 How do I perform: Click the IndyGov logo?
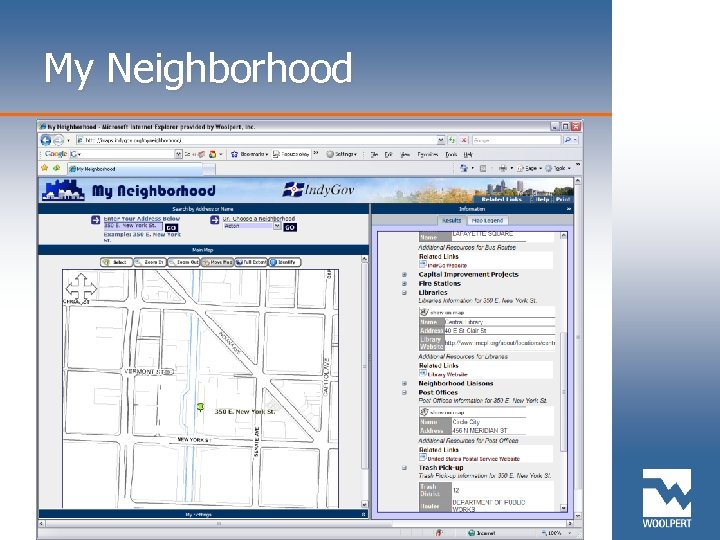(318, 189)
